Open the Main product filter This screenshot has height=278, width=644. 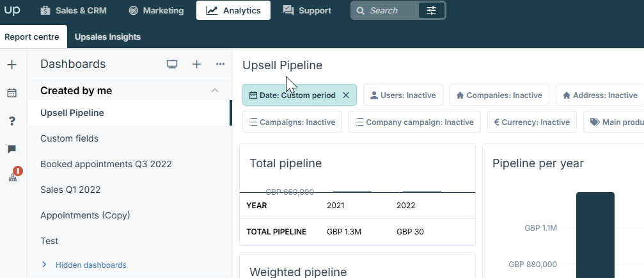click(613, 122)
